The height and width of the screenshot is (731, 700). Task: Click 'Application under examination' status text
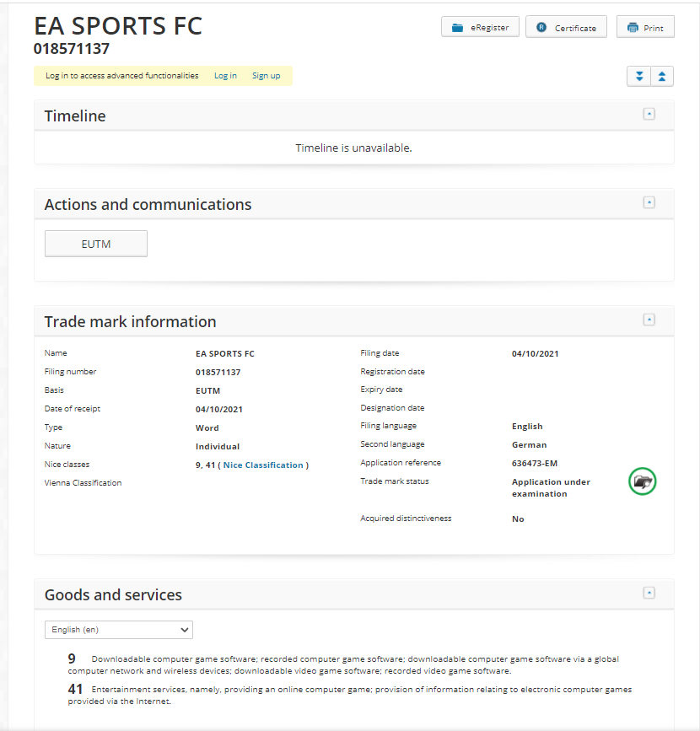[551, 487]
